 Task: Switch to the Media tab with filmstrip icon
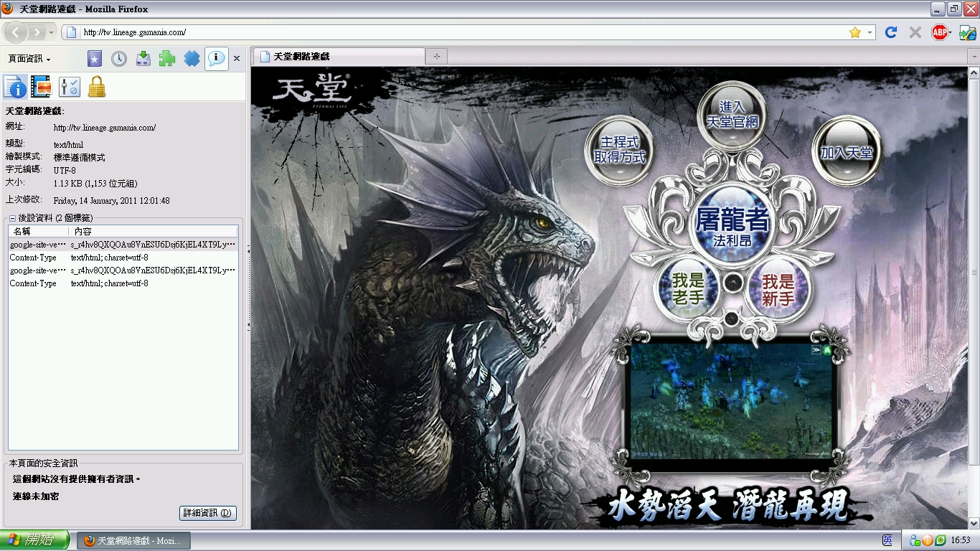pyautogui.click(x=41, y=87)
